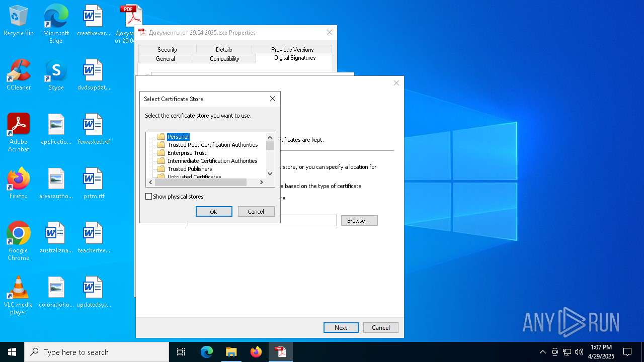This screenshot has width=644, height=362.
Task: Select the Personal certificate store
Action: (x=178, y=137)
